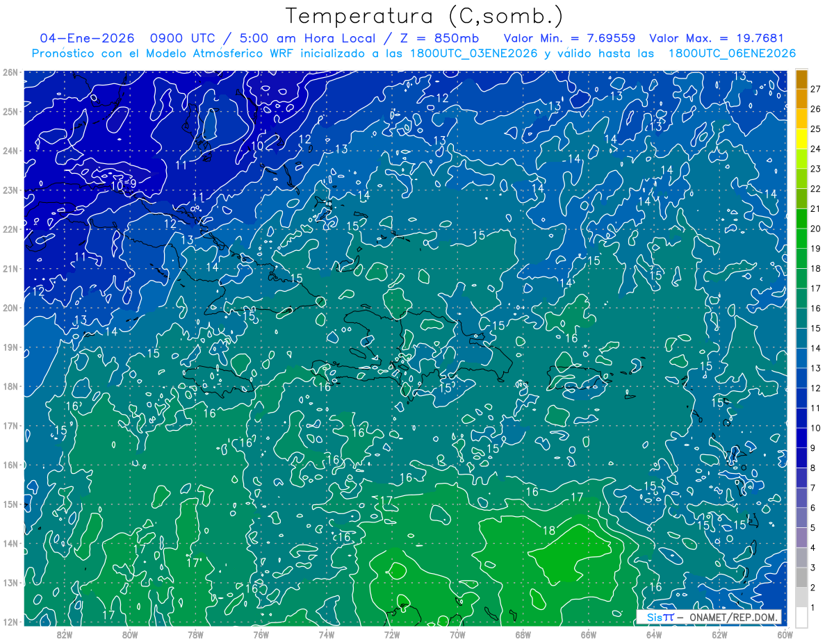Click the dark orange top color scale segment
Image resolution: width=834 pixels, height=644 pixels.
802,79
